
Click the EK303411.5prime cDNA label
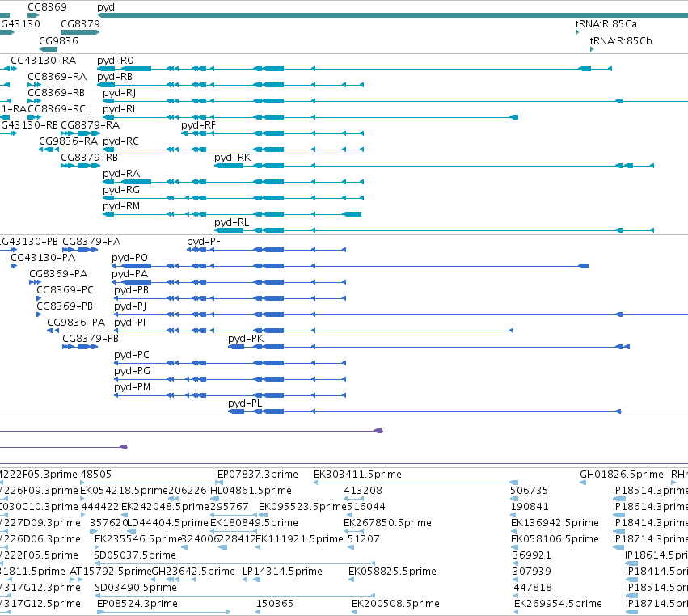pyautogui.click(x=357, y=475)
